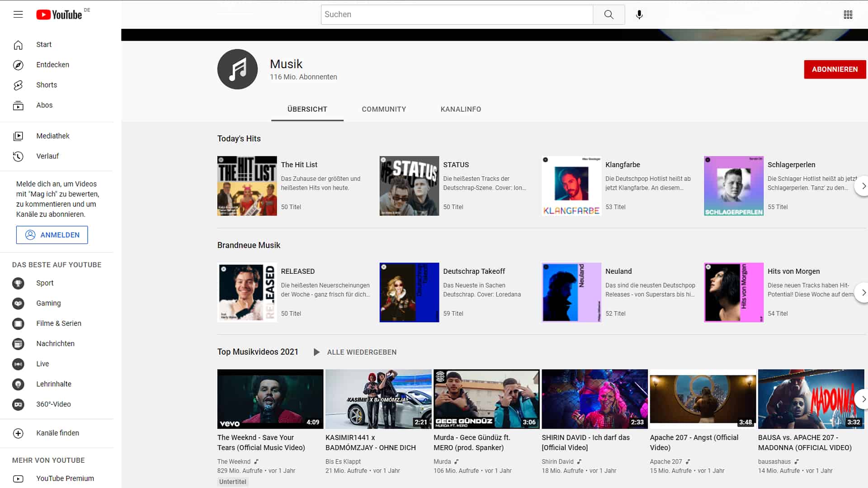The height and width of the screenshot is (488, 868).
Task: Open The Weeknd Save Your Tears thumbnail
Action: click(x=270, y=399)
